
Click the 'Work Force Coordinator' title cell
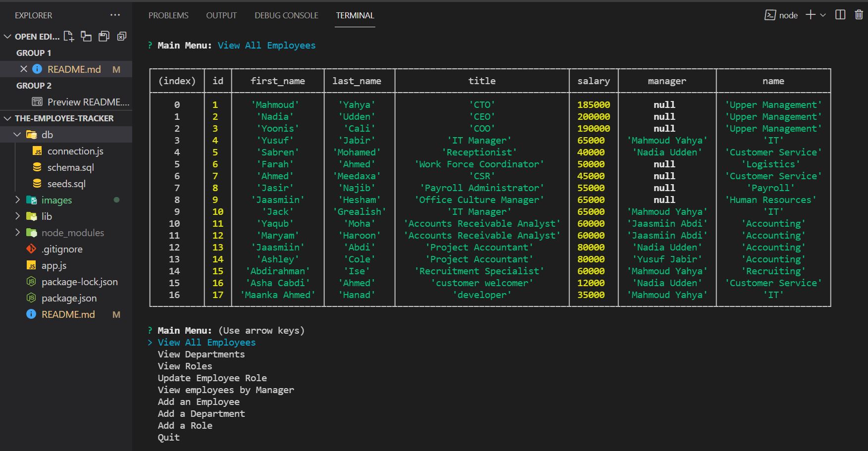(x=479, y=164)
